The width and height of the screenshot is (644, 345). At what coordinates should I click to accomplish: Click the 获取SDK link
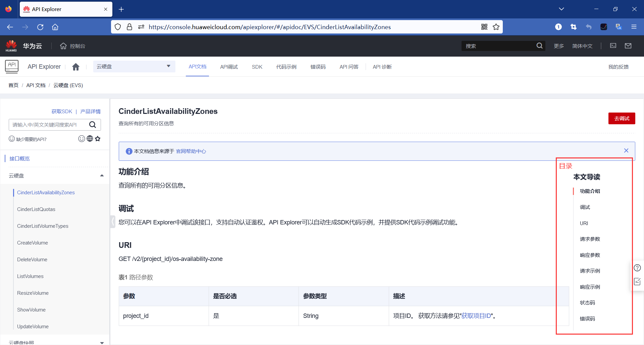click(62, 112)
